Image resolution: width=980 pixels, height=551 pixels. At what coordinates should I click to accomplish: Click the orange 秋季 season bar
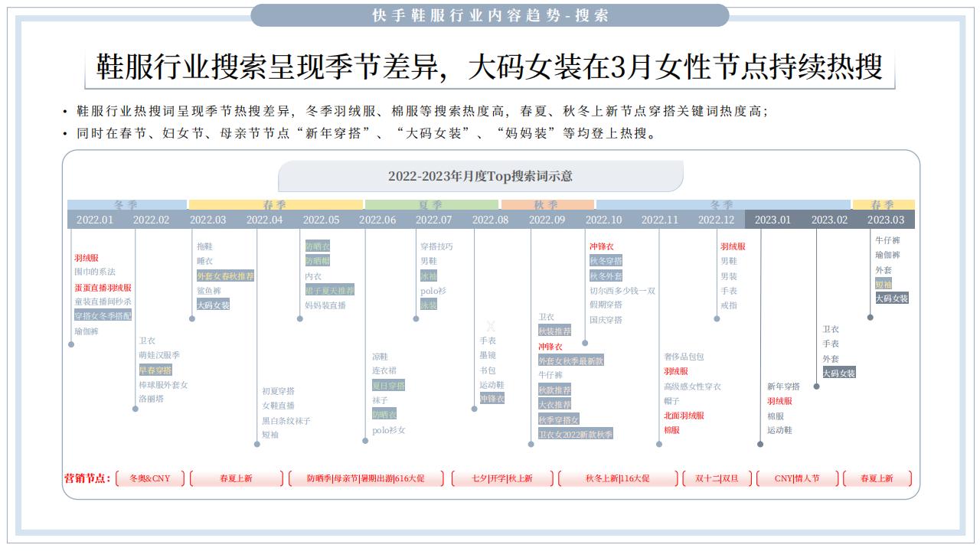click(547, 204)
